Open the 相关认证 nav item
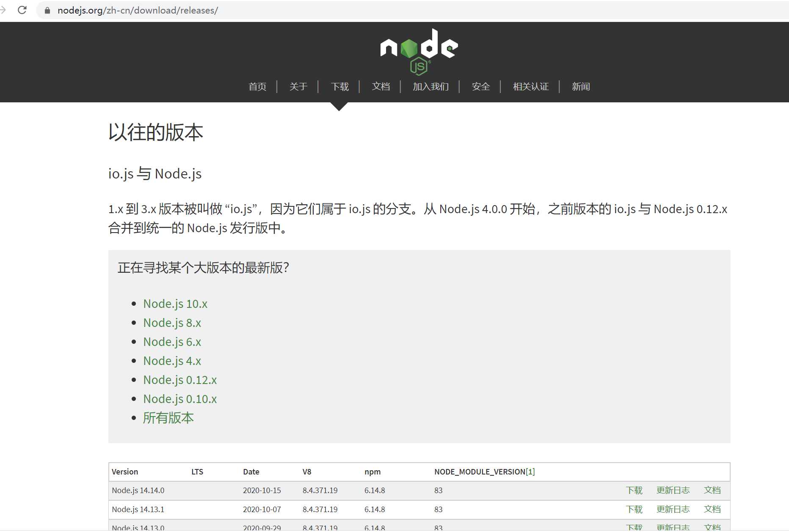The image size is (789, 532). click(531, 87)
